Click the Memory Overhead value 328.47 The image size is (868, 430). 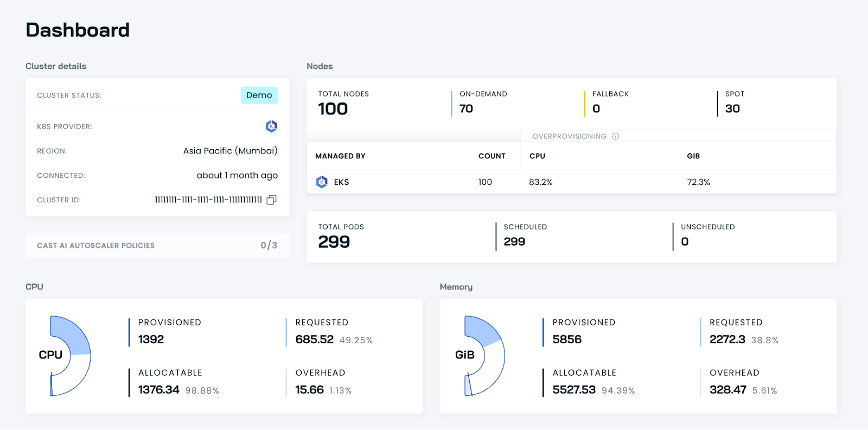click(x=727, y=390)
